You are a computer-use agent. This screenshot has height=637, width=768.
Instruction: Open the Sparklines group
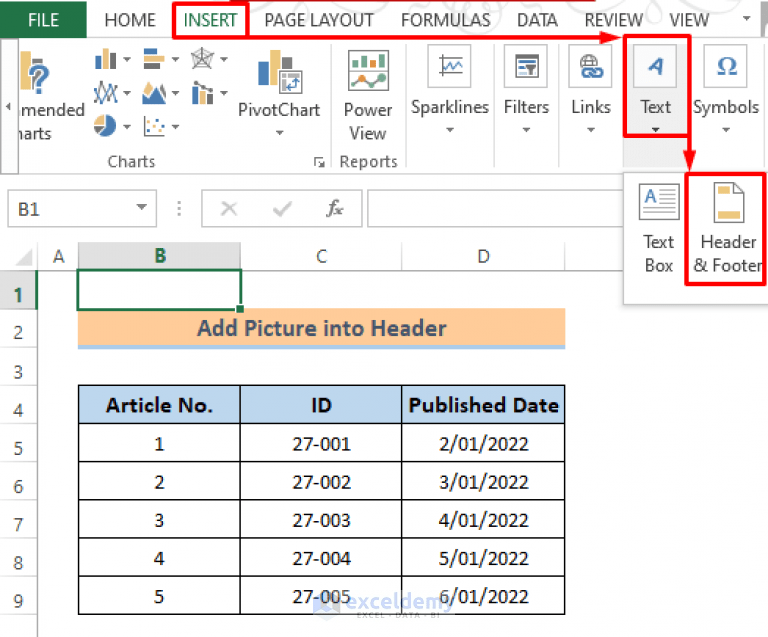[x=450, y=88]
